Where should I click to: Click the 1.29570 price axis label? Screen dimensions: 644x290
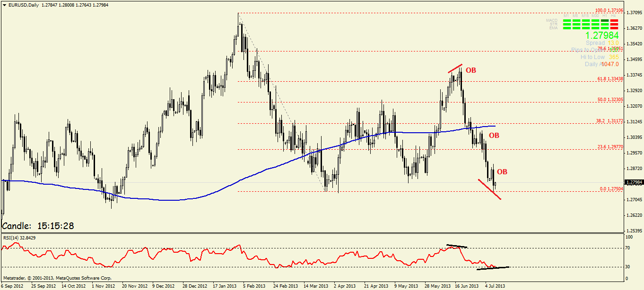click(x=634, y=153)
